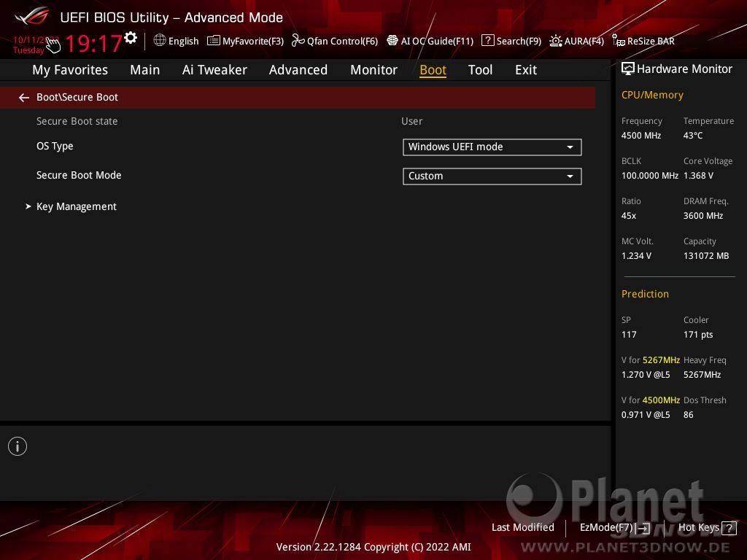The height and width of the screenshot is (560, 747).
Task: Click the Boot\Secure Boot breadcrumb text
Action: (x=77, y=97)
